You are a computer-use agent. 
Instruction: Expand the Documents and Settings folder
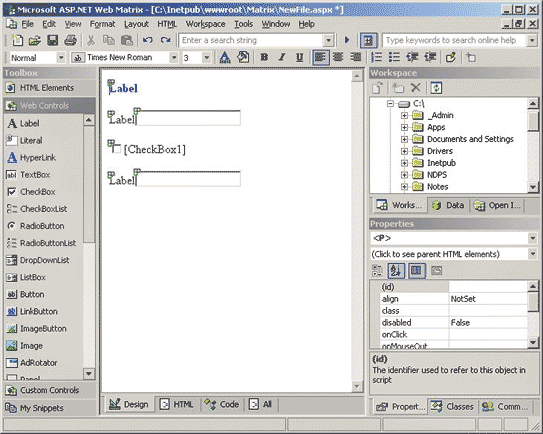[404, 139]
